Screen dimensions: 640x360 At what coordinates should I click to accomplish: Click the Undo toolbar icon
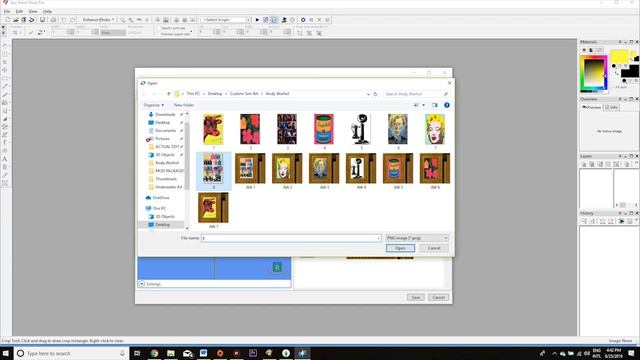(x=64, y=20)
